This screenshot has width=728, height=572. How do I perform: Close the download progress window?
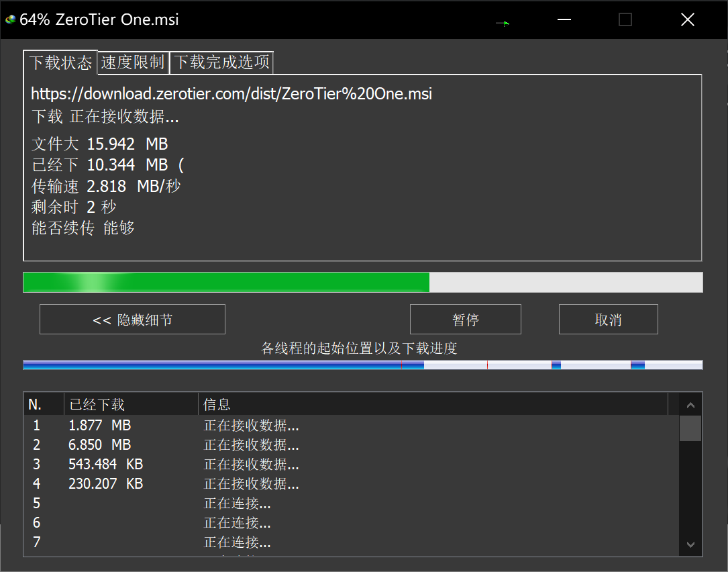[x=687, y=19]
